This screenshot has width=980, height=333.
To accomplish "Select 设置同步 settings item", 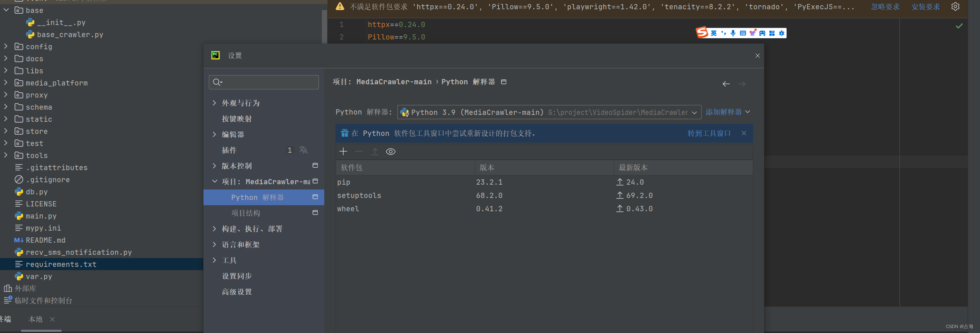I will (x=237, y=276).
